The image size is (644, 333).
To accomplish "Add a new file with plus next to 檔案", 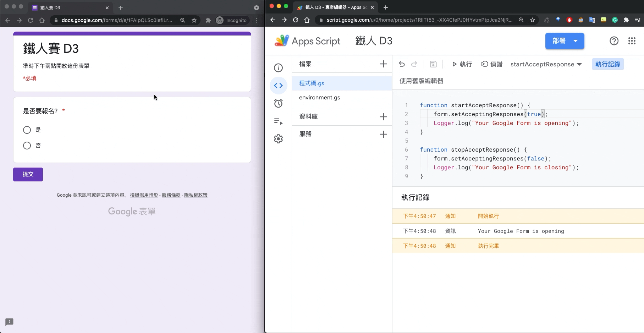I will click(x=383, y=64).
